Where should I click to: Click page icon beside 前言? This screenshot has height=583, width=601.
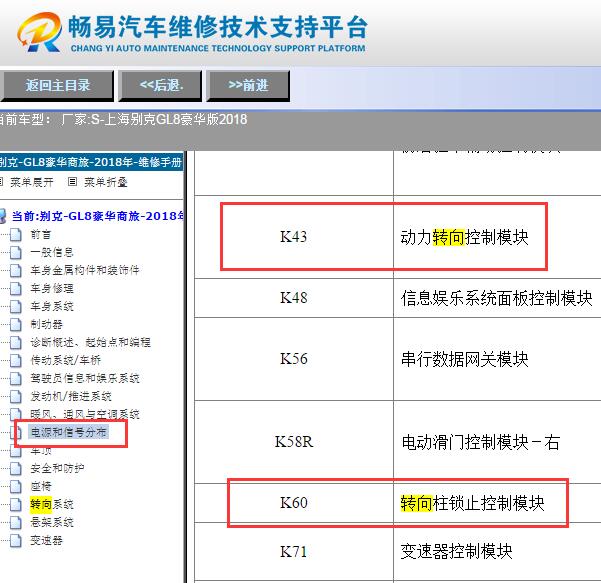pos(16,235)
